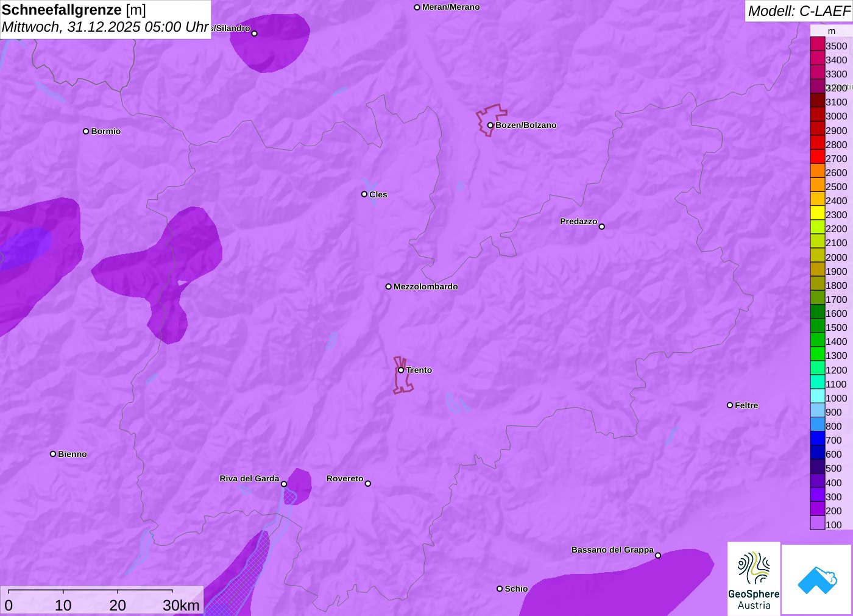
Task: Click the Rovereto marker dot
Action: click(368, 484)
